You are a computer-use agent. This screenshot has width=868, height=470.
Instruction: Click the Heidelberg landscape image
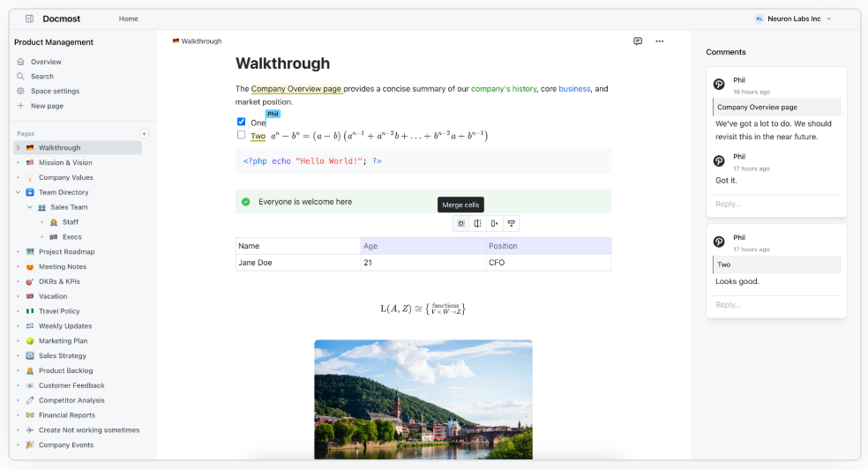[423, 399]
